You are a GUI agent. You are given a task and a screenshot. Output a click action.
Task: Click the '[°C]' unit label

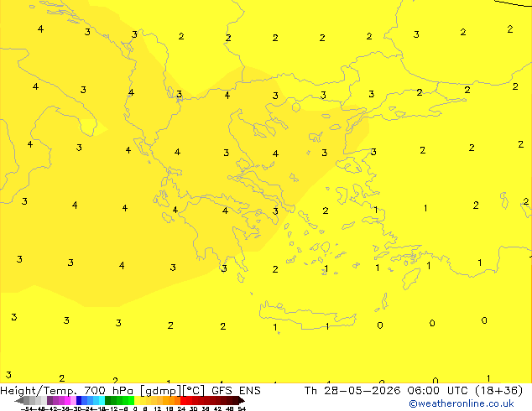pos(194,391)
